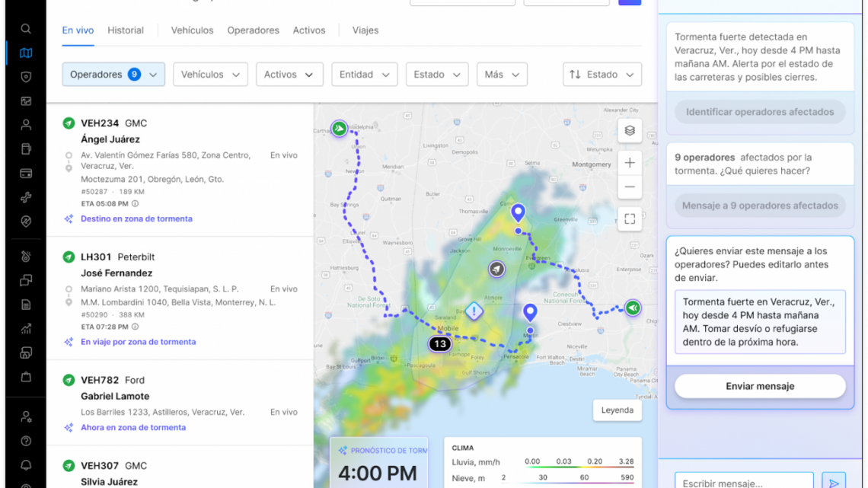Viewport: 868px width, 488px height.
Task: Click the cluster marker labeled 13
Action: click(439, 344)
